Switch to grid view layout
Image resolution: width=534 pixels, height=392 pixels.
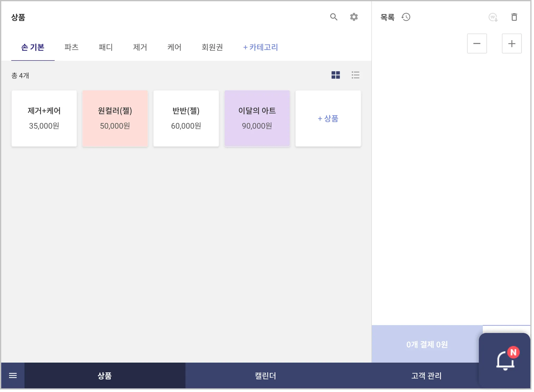tap(336, 75)
